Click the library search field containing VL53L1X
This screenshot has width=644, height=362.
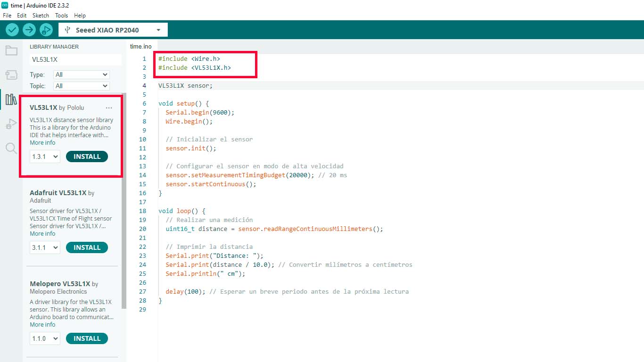(75, 60)
